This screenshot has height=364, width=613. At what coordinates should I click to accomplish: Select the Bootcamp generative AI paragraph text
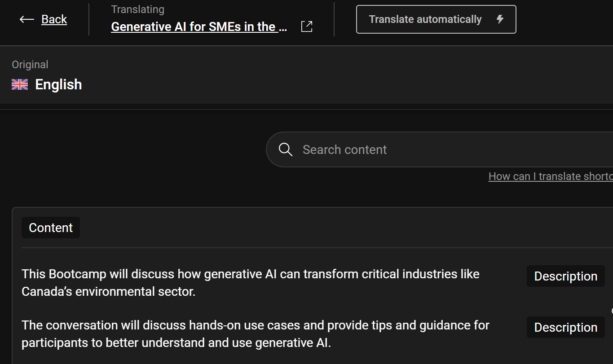(251, 283)
